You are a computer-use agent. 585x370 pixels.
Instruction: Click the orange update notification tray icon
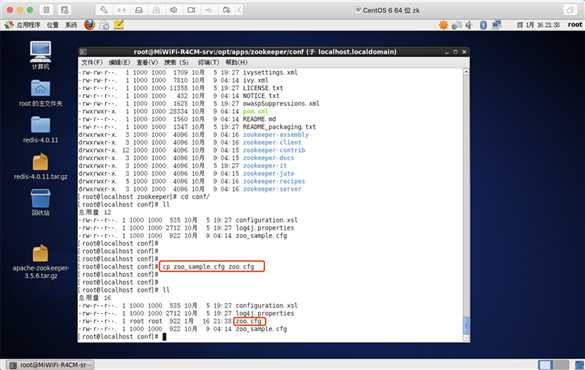(443, 25)
